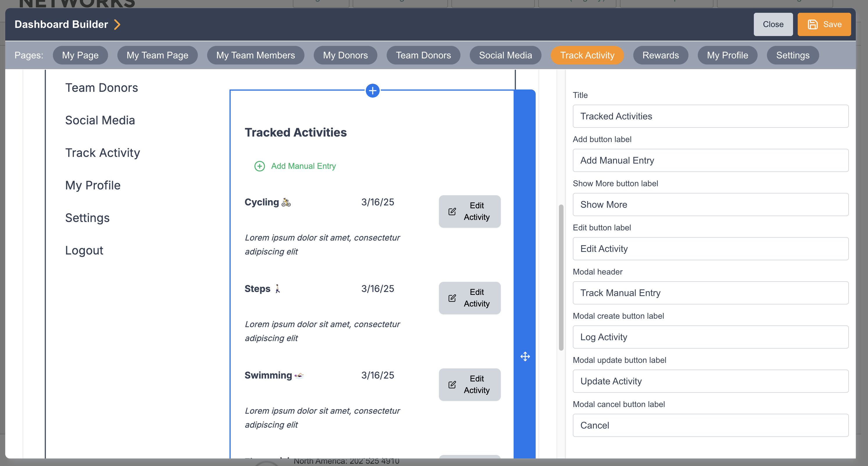Select the Social Media page tab
Screen dimensions: 868x466
pyautogui.click(x=505, y=55)
